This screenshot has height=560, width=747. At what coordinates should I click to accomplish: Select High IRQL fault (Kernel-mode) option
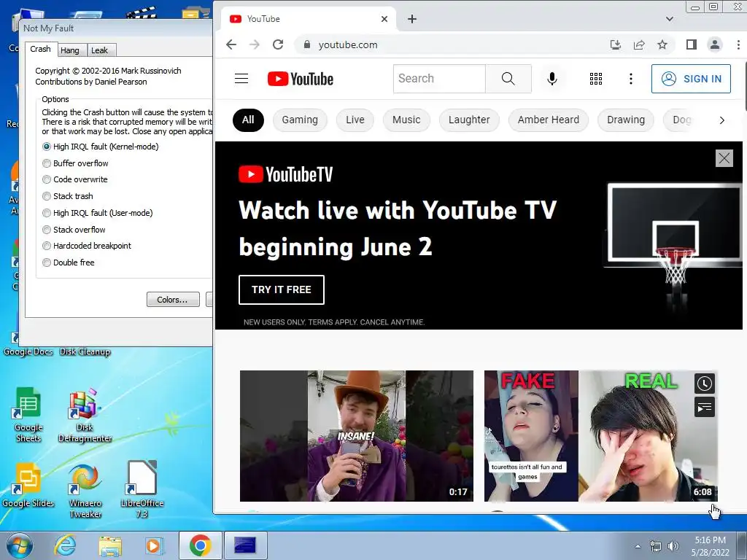tap(101, 147)
